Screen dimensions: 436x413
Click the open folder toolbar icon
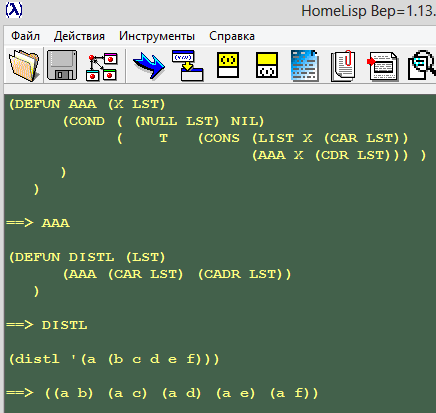point(24,65)
